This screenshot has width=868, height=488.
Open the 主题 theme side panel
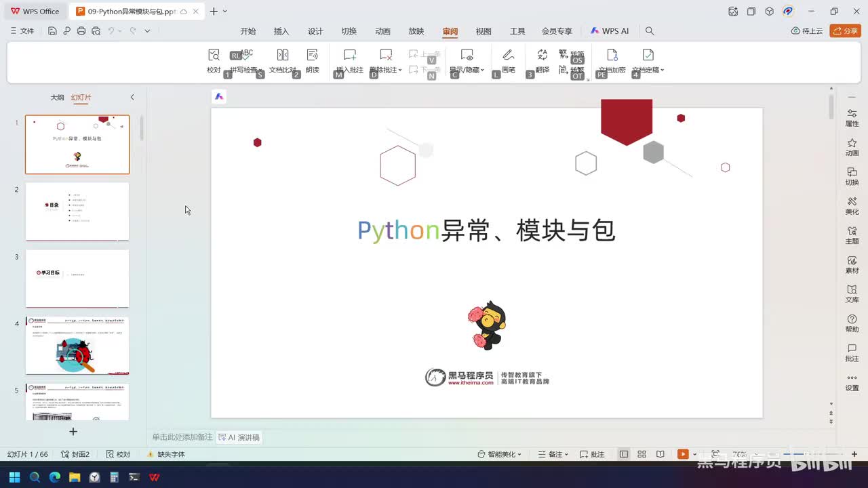852,235
